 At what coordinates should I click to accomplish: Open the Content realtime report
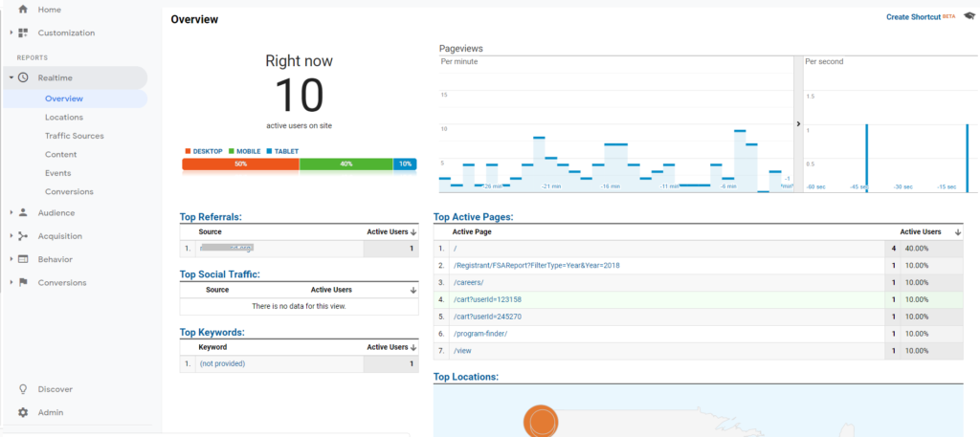[x=60, y=154]
